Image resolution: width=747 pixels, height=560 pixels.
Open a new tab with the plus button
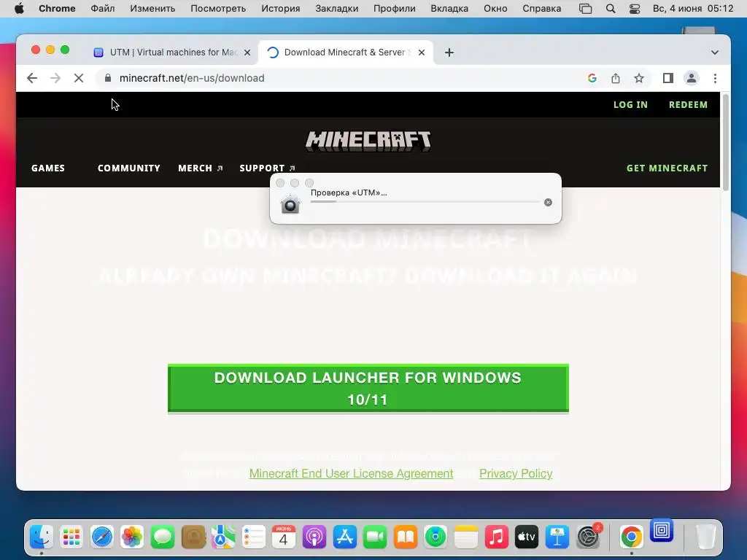pyautogui.click(x=449, y=52)
